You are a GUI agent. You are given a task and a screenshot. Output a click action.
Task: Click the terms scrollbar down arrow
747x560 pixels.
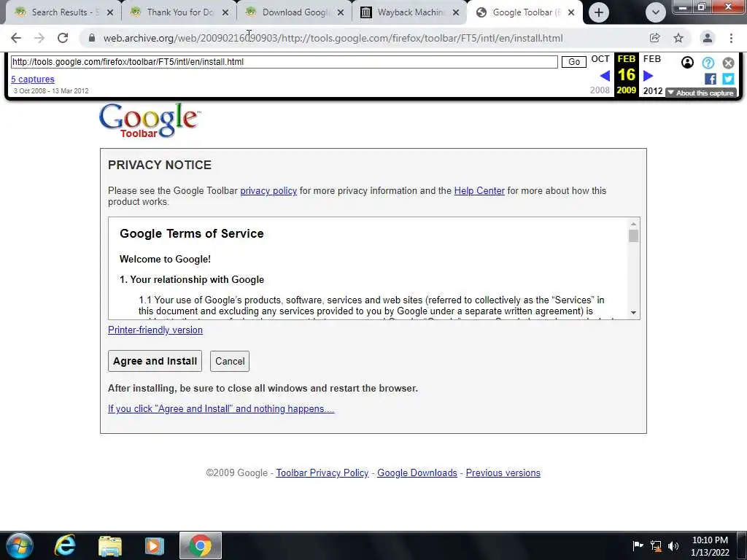[633, 313]
